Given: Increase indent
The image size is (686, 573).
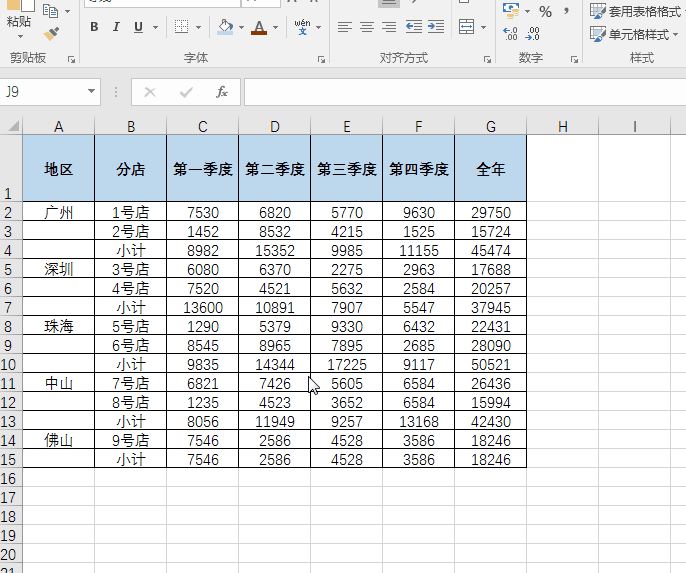Looking at the screenshot, I should click(436, 27).
